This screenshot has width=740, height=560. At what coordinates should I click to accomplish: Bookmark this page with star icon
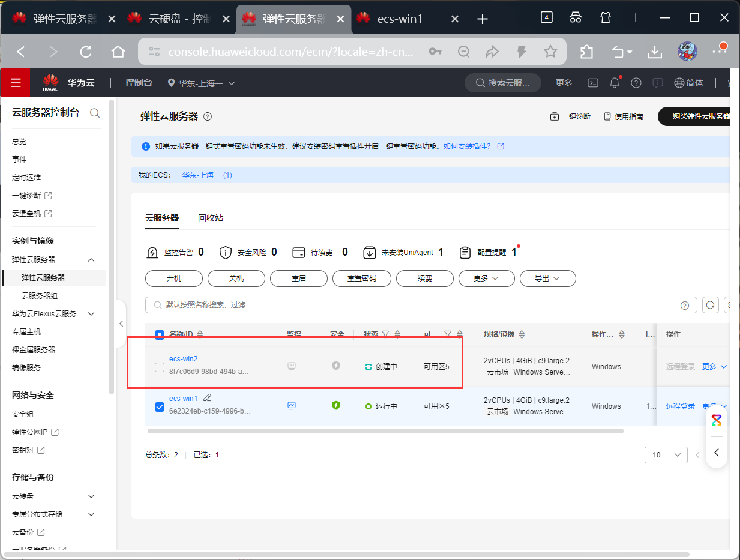coord(550,52)
